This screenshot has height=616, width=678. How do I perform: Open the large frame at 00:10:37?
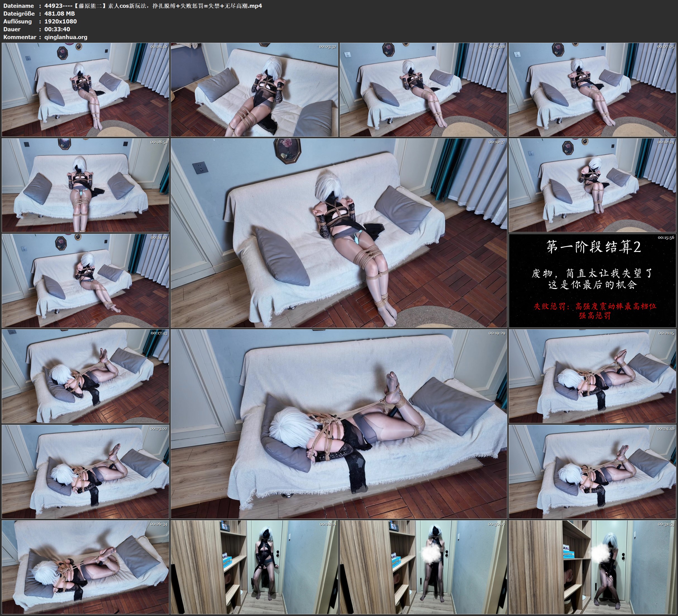[339, 233]
